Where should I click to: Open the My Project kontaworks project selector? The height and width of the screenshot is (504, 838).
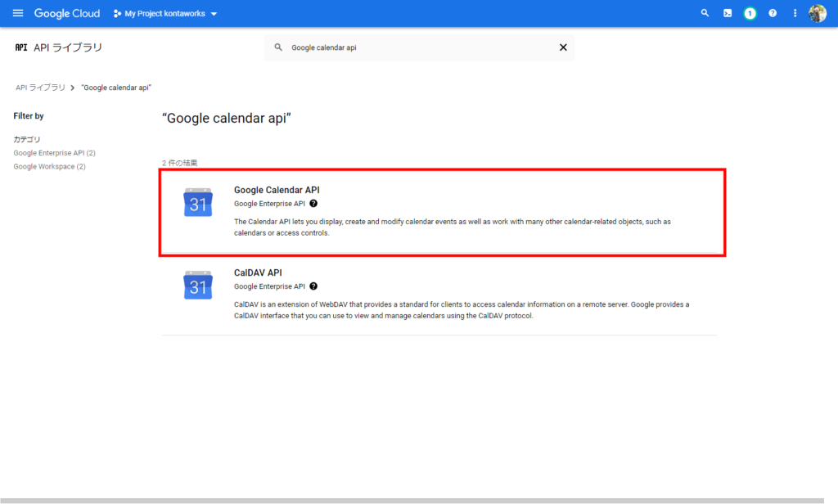[x=165, y=13]
